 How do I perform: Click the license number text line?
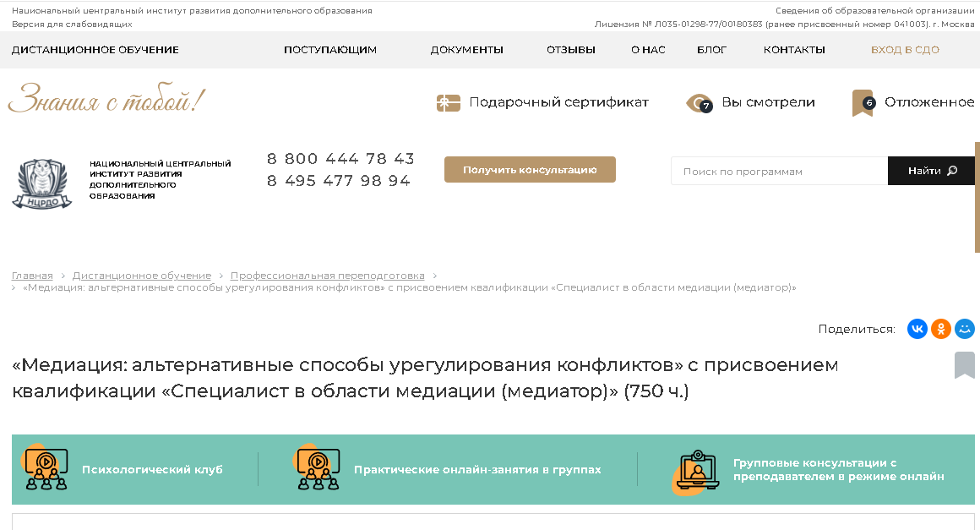(784, 25)
